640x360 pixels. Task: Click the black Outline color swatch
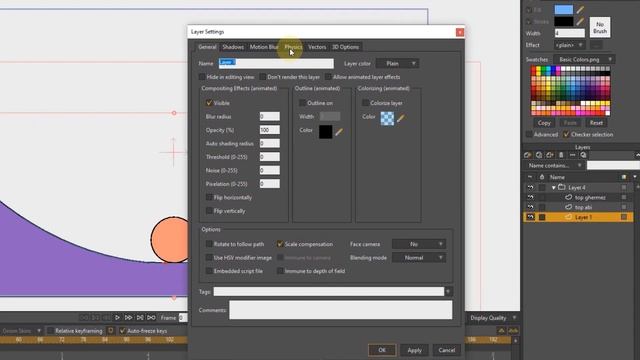(325, 131)
